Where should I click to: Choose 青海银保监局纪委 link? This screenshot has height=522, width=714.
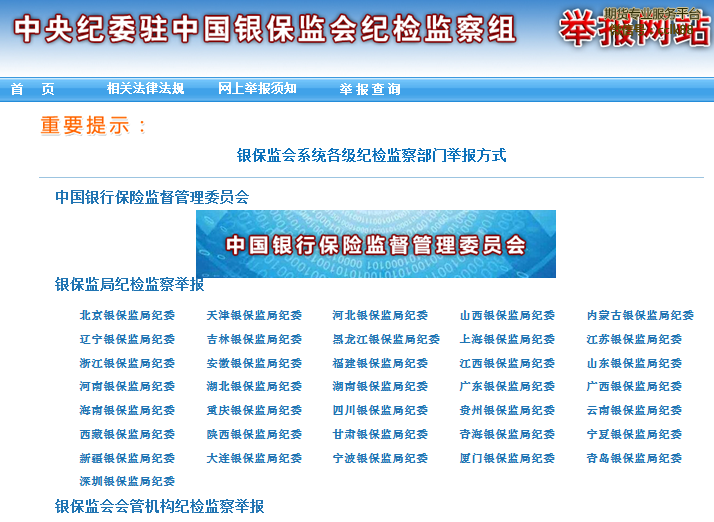point(507,435)
